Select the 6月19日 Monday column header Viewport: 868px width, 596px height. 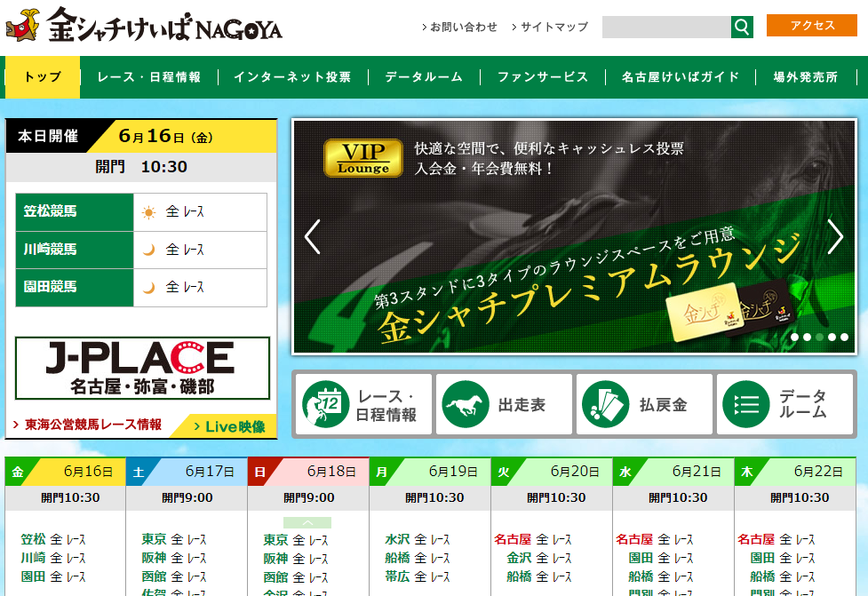pos(431,472)
